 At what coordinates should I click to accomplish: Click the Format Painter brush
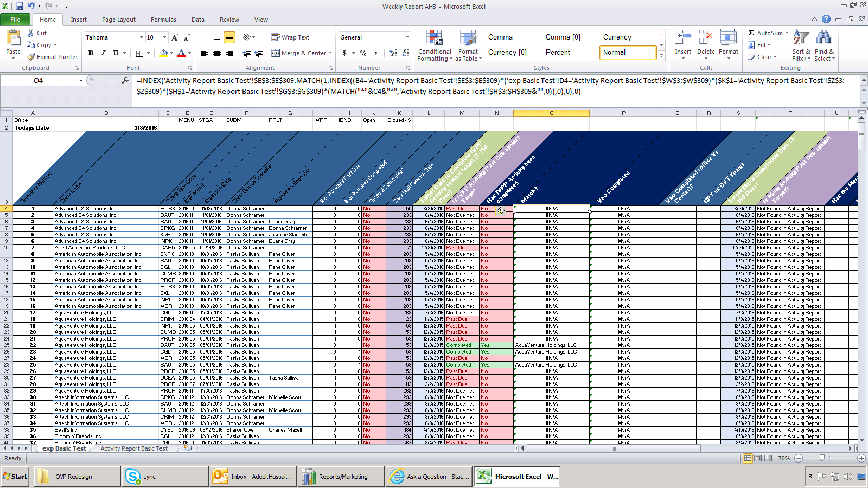tap(31, 57)
